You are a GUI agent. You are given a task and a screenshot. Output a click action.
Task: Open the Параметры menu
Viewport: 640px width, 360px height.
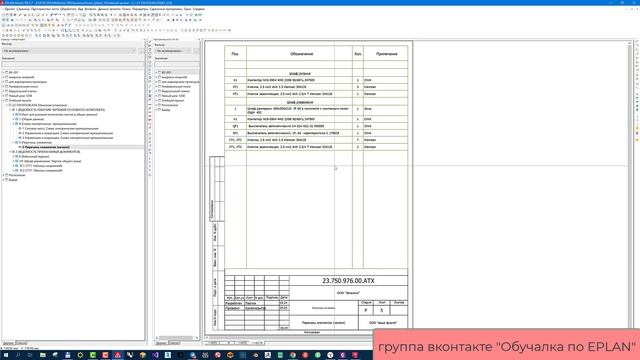140,9
